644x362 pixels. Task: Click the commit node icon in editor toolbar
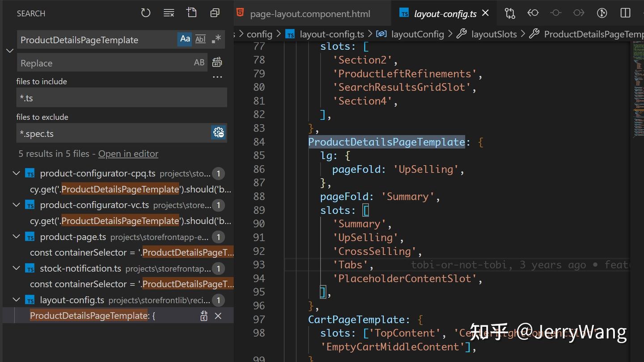point(556,13)
